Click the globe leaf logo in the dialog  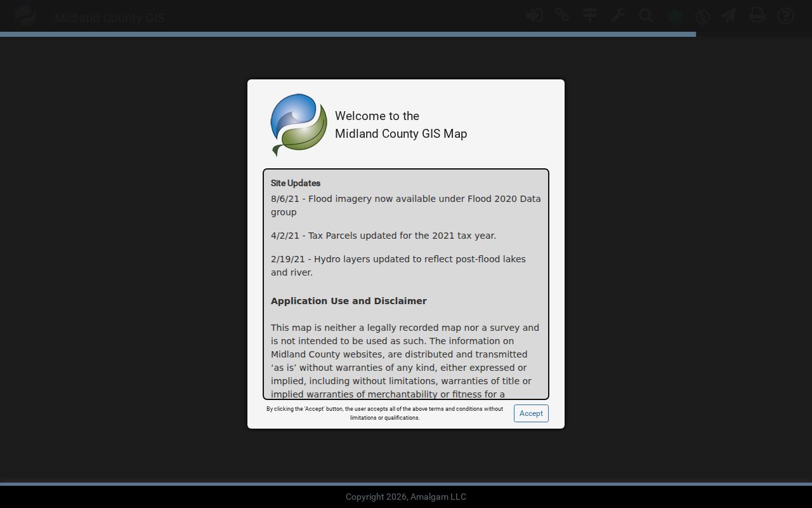coord(299,124)
